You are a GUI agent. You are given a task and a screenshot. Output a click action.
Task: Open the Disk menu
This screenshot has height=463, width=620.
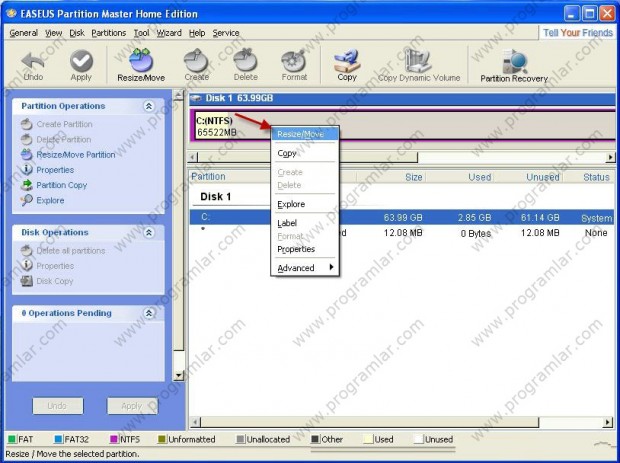coord(77,33)
